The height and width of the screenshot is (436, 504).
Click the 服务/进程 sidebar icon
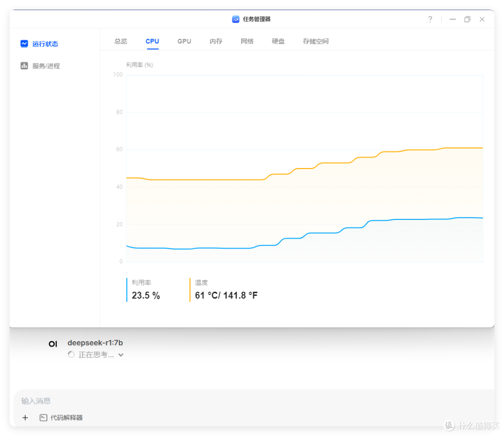[x=24, y=66]
